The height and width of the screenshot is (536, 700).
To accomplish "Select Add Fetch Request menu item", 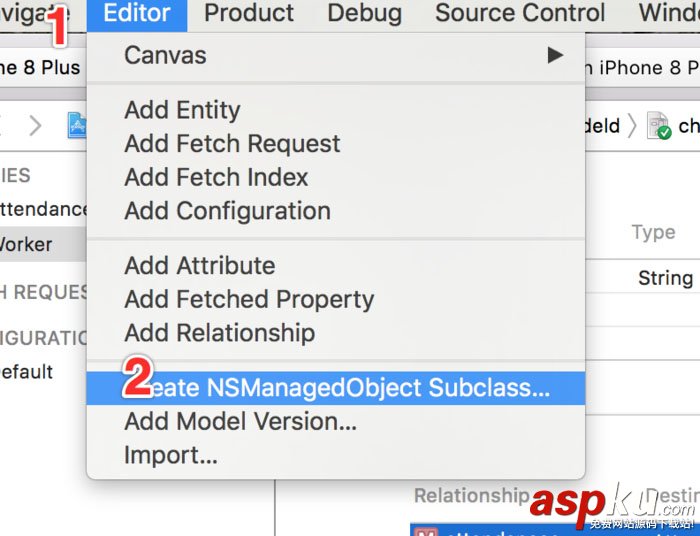I will pos(232,144).
